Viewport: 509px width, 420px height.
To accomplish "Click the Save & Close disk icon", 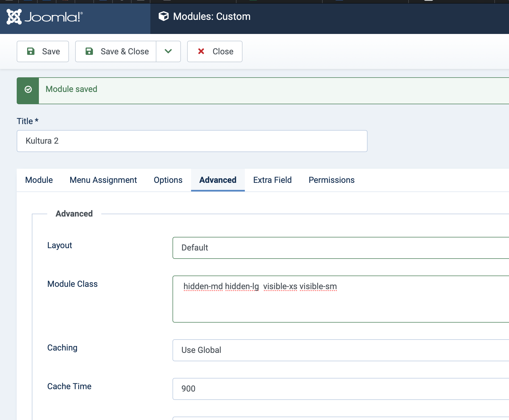I will pos(89,51).
